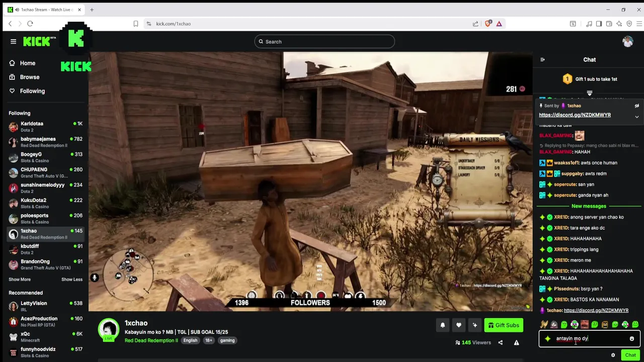Open babymaejames channel

point(45,142)
